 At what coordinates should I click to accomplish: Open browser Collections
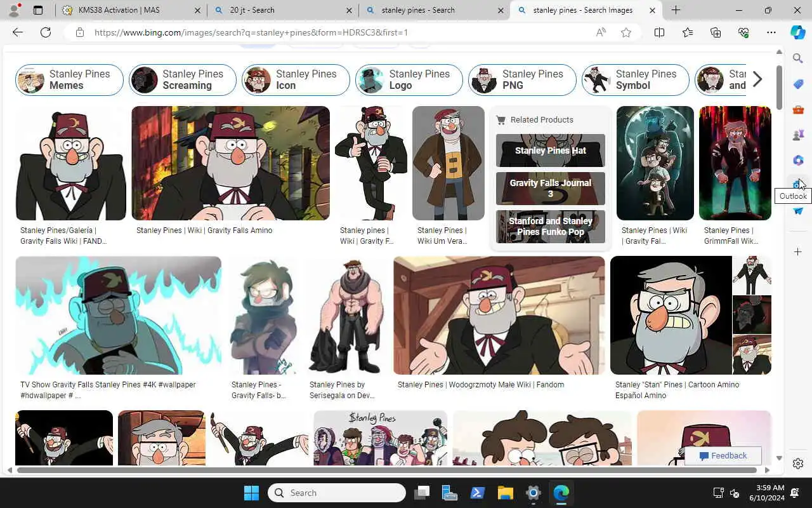point(716,32)
